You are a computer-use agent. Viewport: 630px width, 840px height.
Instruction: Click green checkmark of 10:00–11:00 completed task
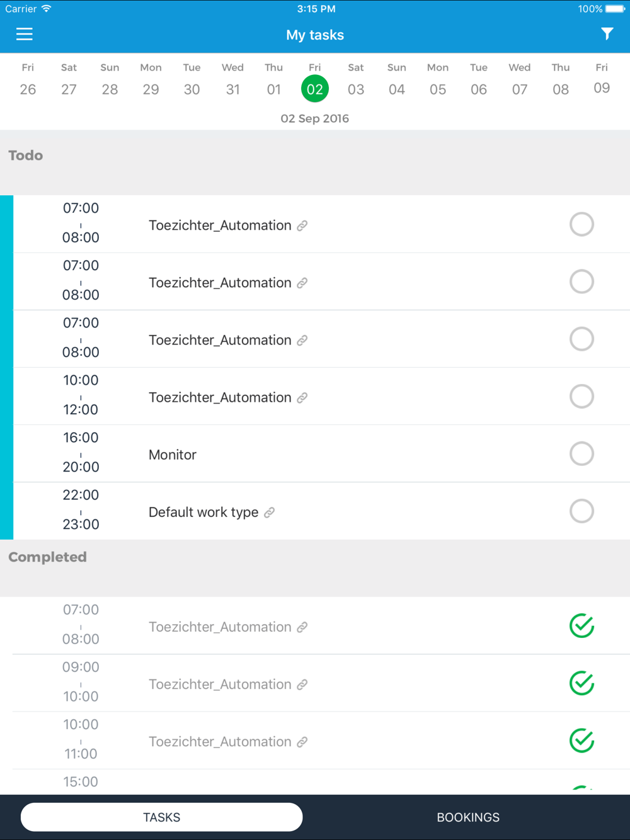581,741
